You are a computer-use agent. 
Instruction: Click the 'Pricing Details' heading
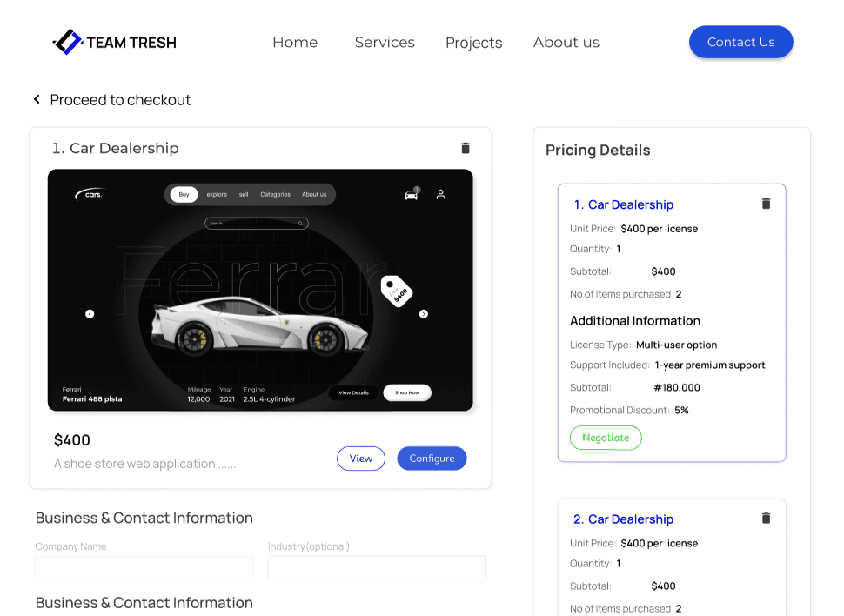(x=598, y=150)
